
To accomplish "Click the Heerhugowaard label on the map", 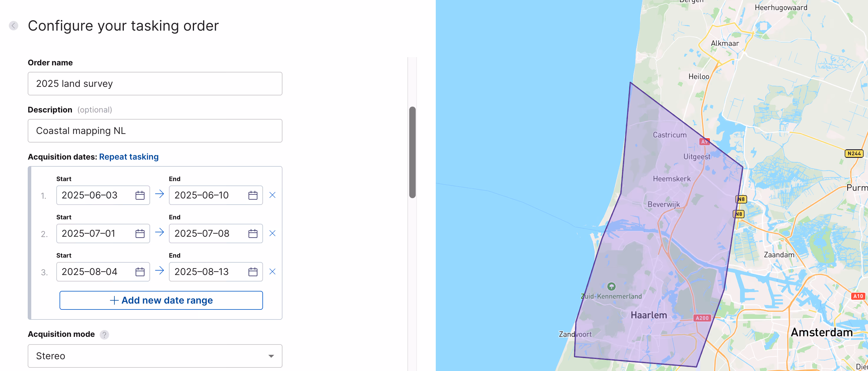I will tap(781, 8).
